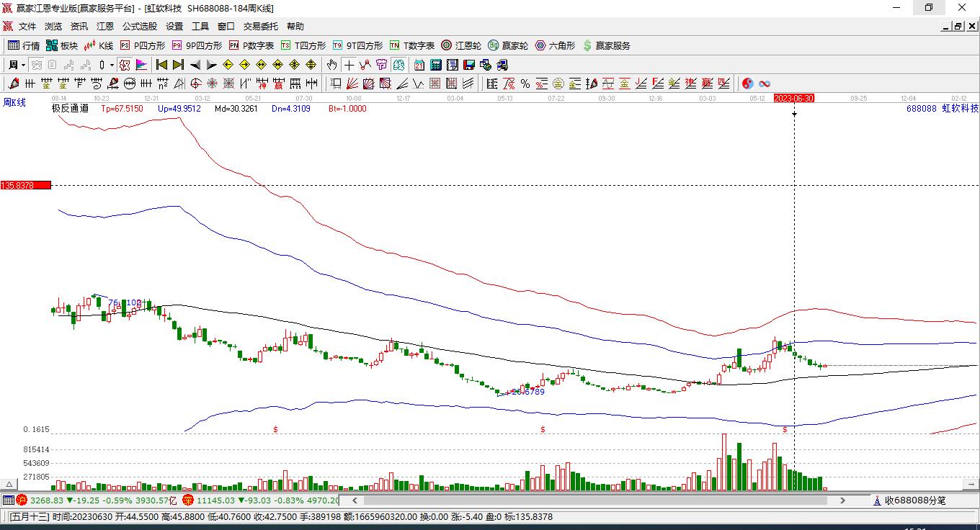Toggle the 极 channel indicator button
Viewport: 980px width, 530px height.
(125, 65)
